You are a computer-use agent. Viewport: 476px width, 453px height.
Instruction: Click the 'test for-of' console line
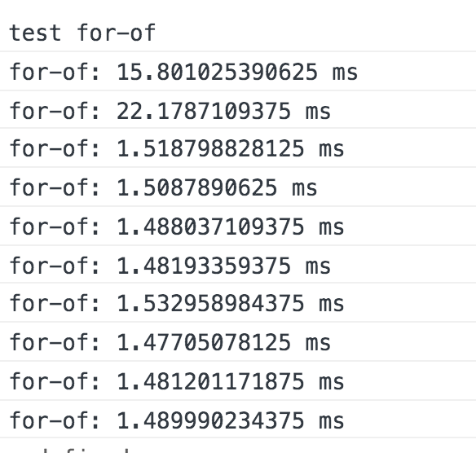(x=238, y=33)
